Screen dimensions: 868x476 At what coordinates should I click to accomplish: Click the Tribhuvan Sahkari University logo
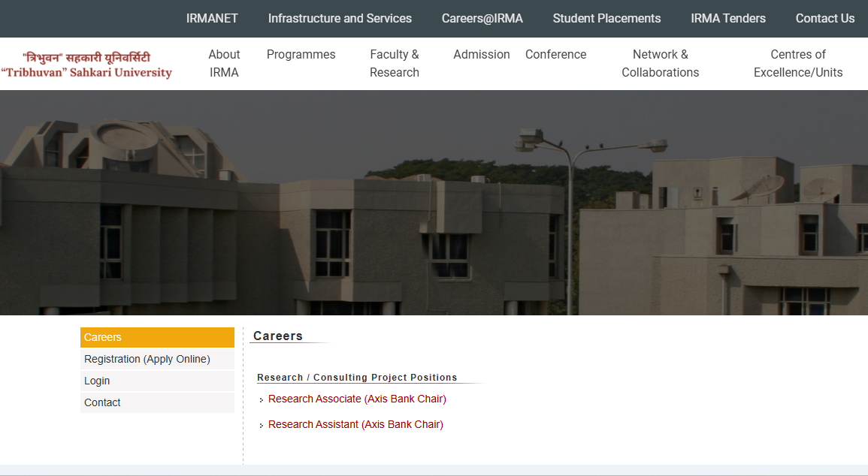point(86,65)
